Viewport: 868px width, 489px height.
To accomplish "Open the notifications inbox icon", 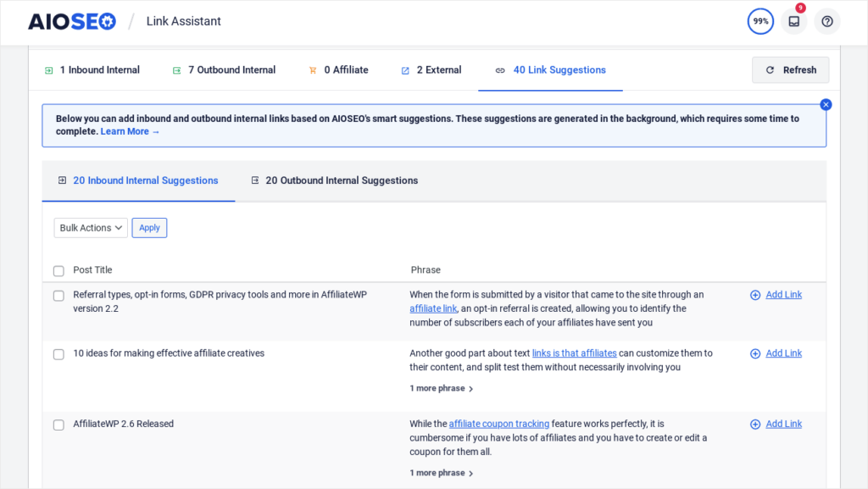I will pos(793,21).
